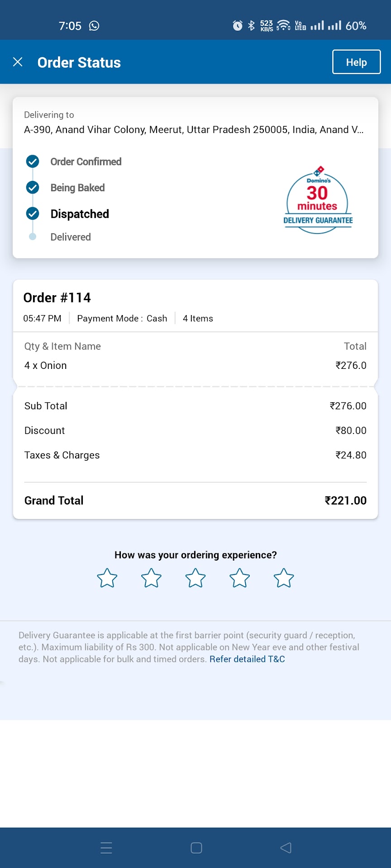The width and height of the screenshot is (391, 868).
Task: Open recent apps navigation menu
Action: click(x=106, y=848)
